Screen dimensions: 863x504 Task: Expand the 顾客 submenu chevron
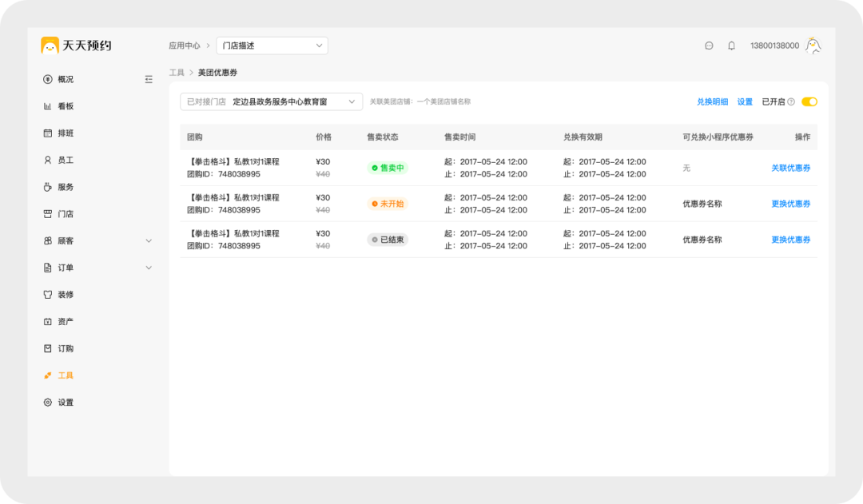(149, 241)
